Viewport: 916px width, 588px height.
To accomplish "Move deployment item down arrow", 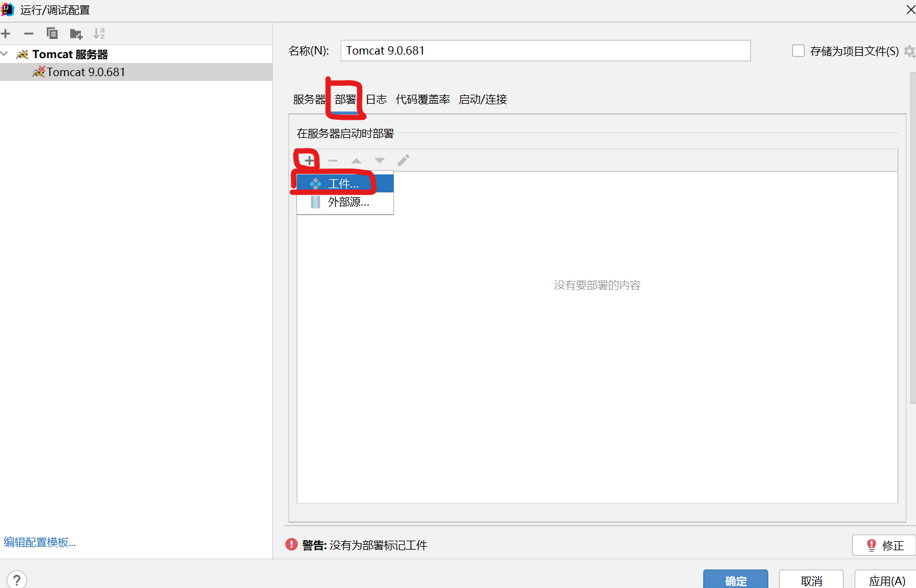I will click(380, 161).
